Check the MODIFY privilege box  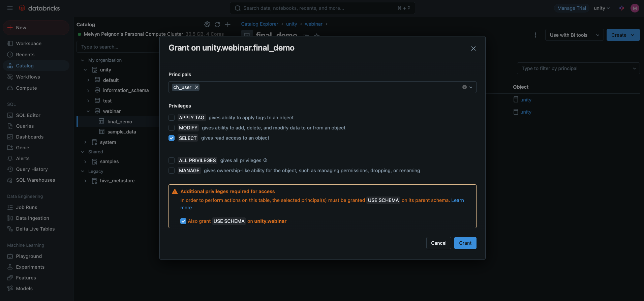click(x=172, y=128)
